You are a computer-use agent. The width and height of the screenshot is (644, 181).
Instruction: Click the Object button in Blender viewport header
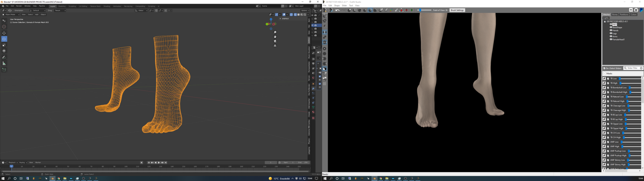pos(43,14)
